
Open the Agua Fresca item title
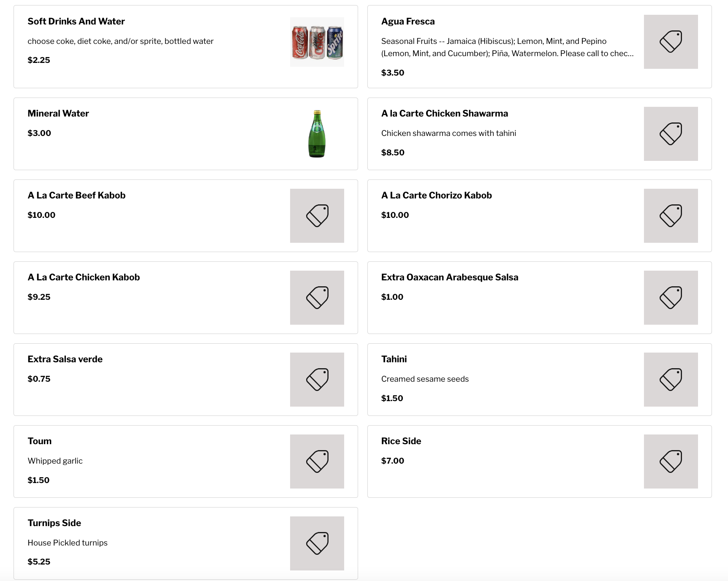pos(407,22)
